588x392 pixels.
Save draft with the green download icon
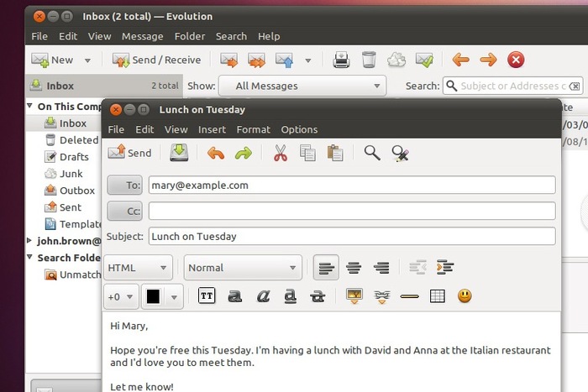tap(179, 153)
